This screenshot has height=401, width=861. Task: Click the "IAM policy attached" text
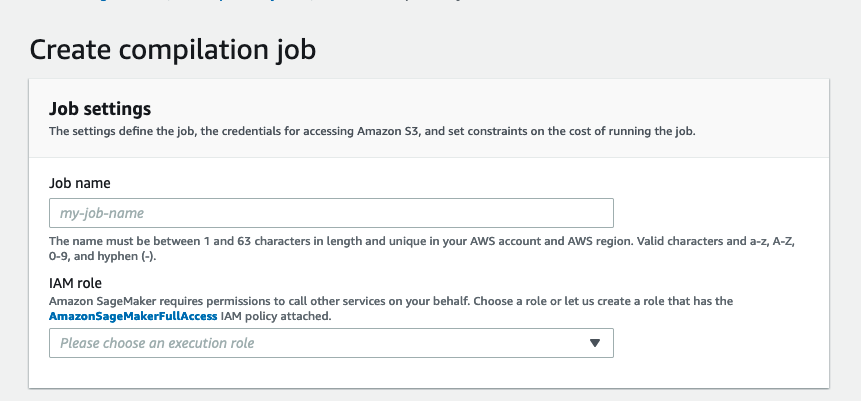pyautogui.click(x=280, y=316)
